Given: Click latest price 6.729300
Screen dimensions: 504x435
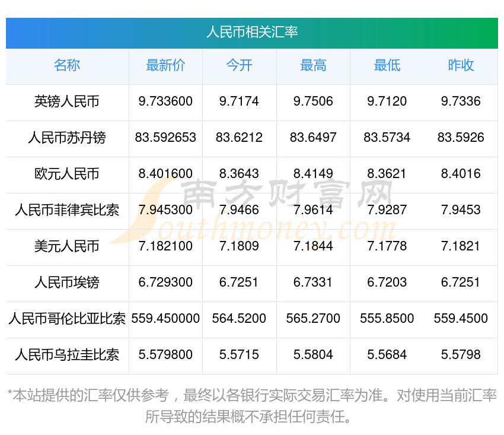Looking at the screenshot, I should [165, 282].
